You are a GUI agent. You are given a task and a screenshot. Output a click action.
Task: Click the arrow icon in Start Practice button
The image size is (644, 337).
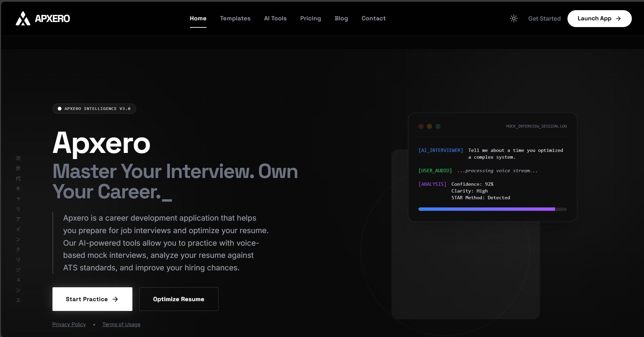[115, 299]
